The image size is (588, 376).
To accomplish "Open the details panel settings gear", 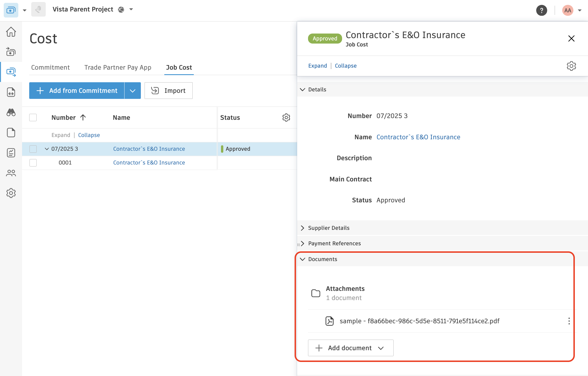I will pyautogui.click(x=571, y=66).
